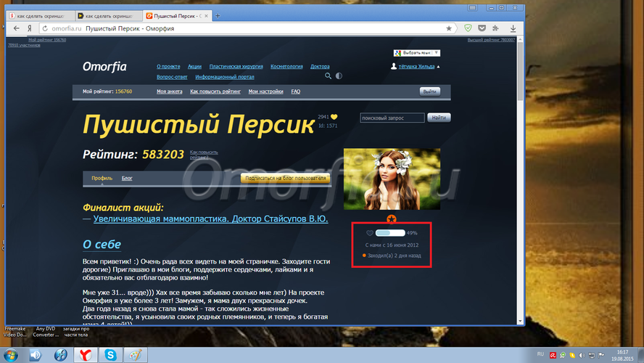Reload the omorfia.ru page

tap(45, 28)
